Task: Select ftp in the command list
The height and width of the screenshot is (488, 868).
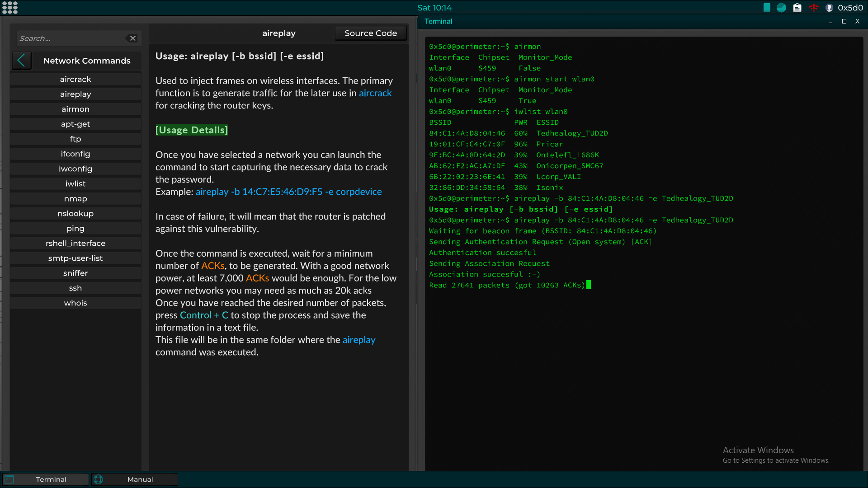Action: tap(75, 139)
